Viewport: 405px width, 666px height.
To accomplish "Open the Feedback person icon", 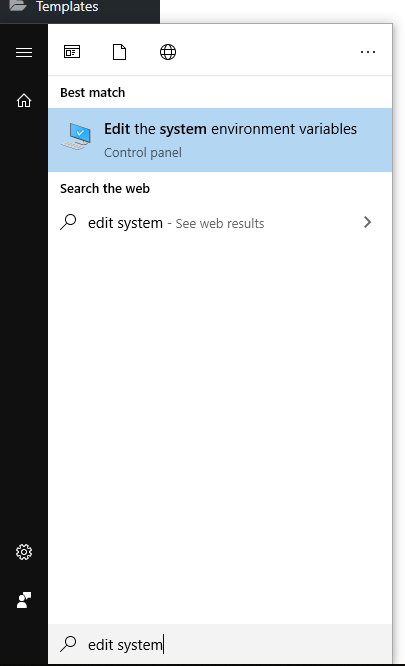I will (x=24, y=600).
